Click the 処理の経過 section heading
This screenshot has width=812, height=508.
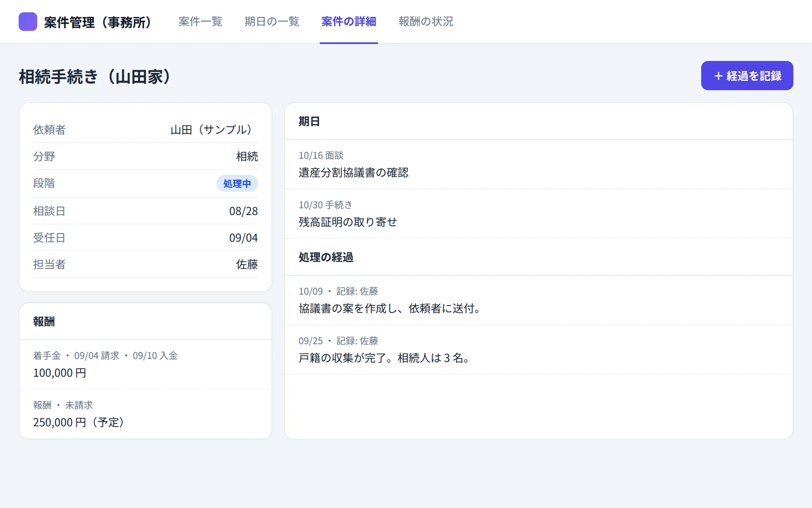(326, 257)
